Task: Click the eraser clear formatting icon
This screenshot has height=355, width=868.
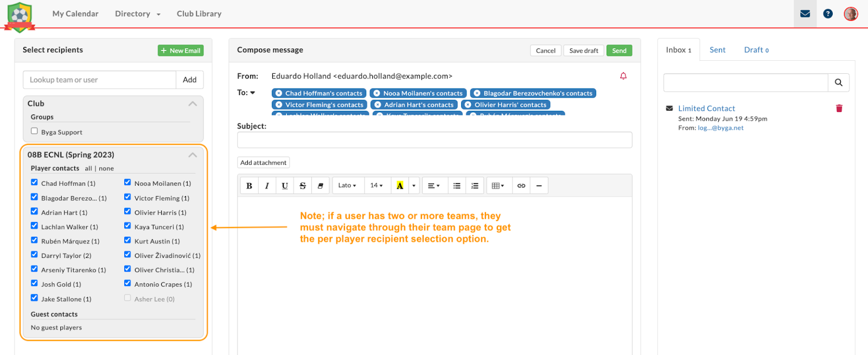Action: [x=321, y=186]
